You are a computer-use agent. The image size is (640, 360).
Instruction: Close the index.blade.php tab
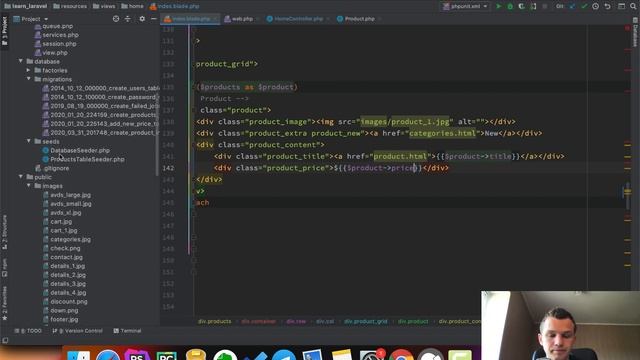point(216,19)
